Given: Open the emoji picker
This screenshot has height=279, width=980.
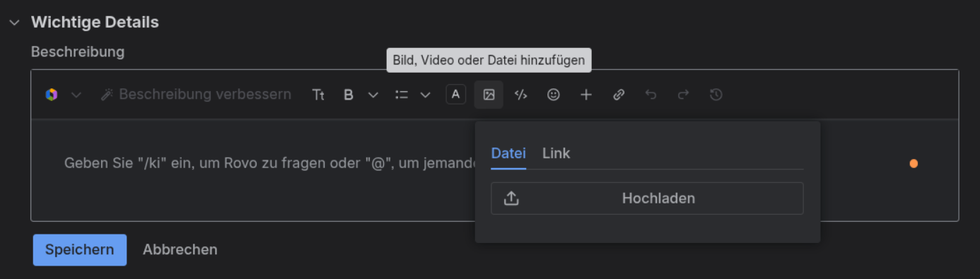Looking at the screenshot, I should click(x=554, y=95).
